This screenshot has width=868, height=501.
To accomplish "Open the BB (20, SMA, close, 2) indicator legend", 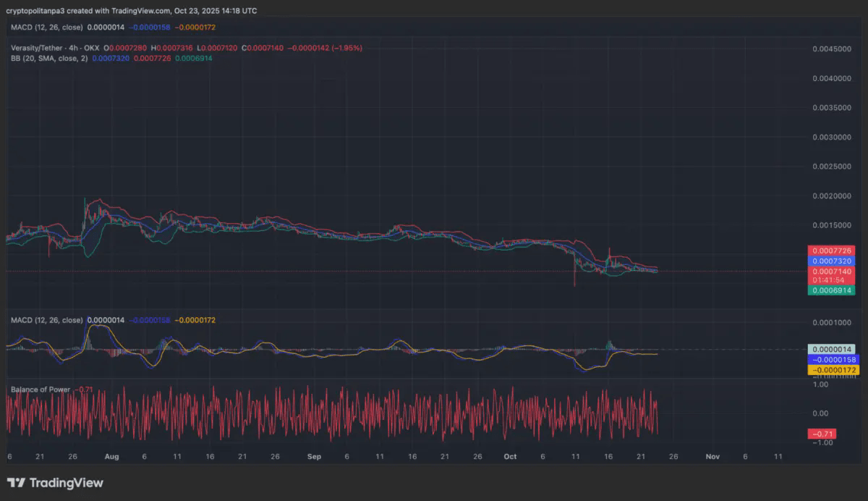I will (x=49, y=58).
